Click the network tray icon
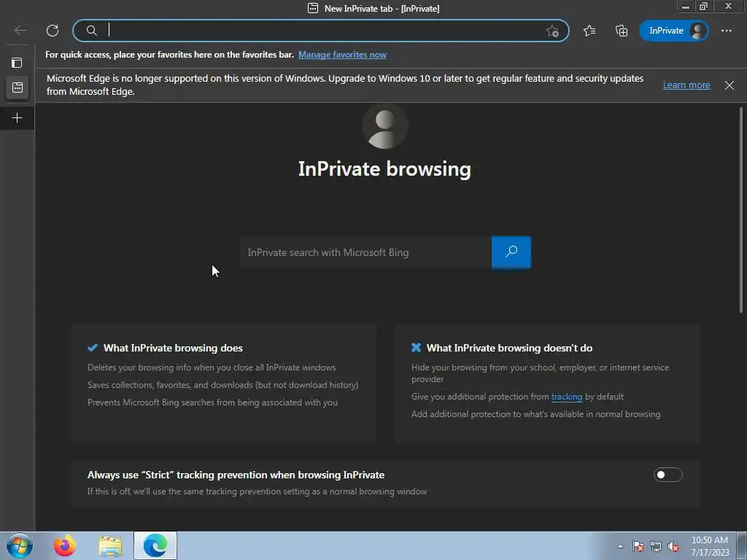This screenshot has width=747, height=560. (x=656, y=546)
